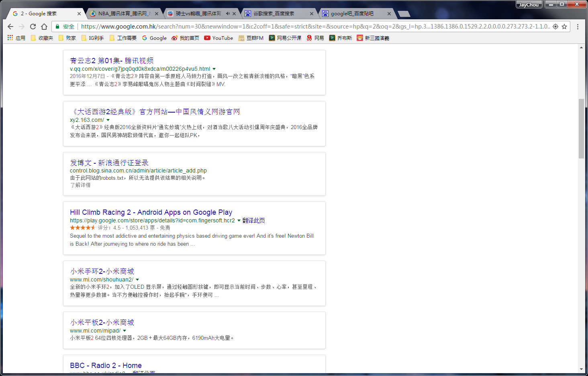
Task: Open the dropdown beside the play.google.com URL
Action: click(x=239, y=221)
